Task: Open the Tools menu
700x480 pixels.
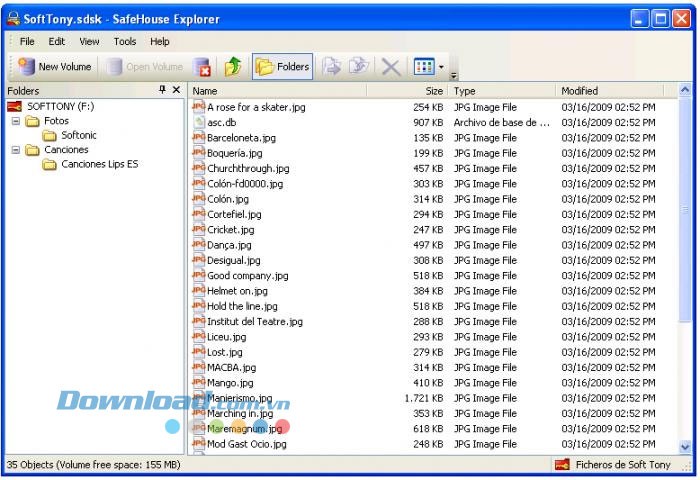Action: pyautogui.click(x=125, y=42)
